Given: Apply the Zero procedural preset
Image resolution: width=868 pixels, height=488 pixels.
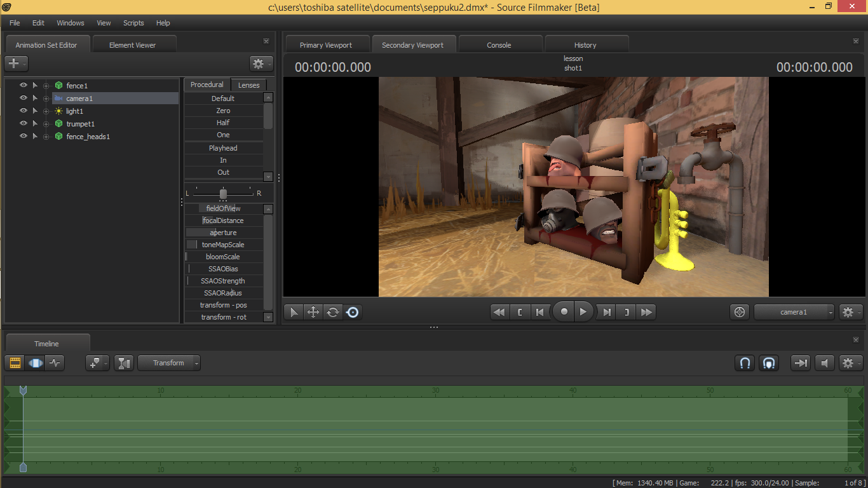Looking at the screenshot, I should pos(223,111).
